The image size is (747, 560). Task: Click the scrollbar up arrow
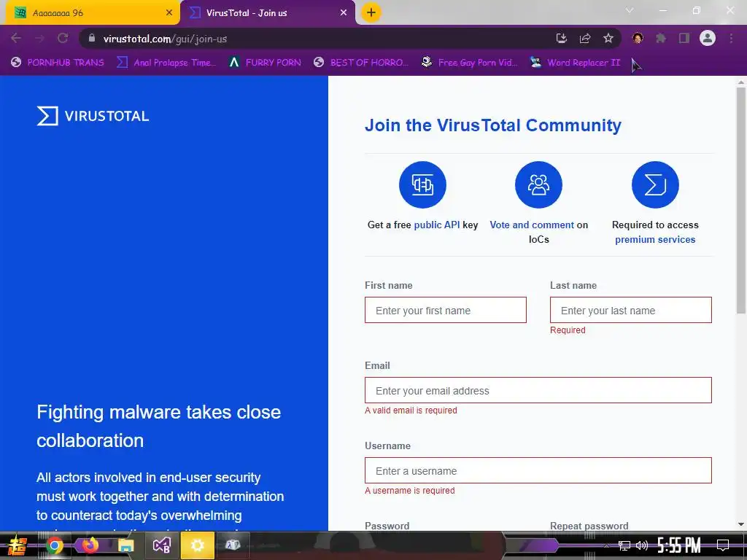(741, 82)
